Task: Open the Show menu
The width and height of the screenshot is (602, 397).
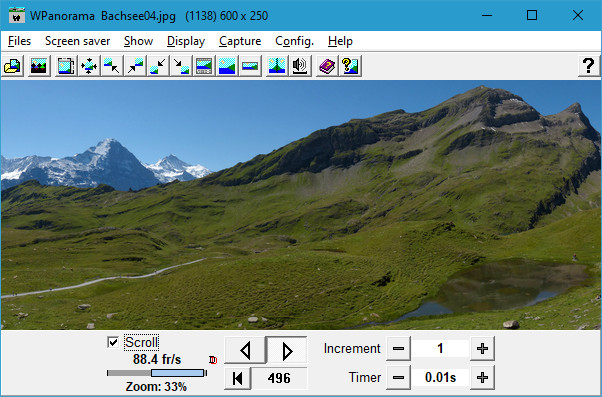Action: (x=138, y=41)
